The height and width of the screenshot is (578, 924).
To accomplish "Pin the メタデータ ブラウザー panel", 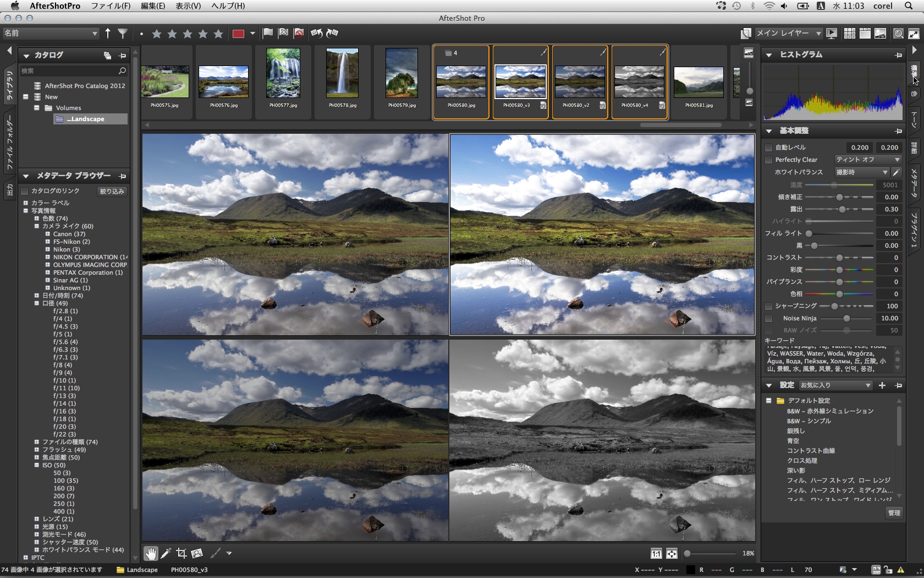I will (x=123, y=176).
